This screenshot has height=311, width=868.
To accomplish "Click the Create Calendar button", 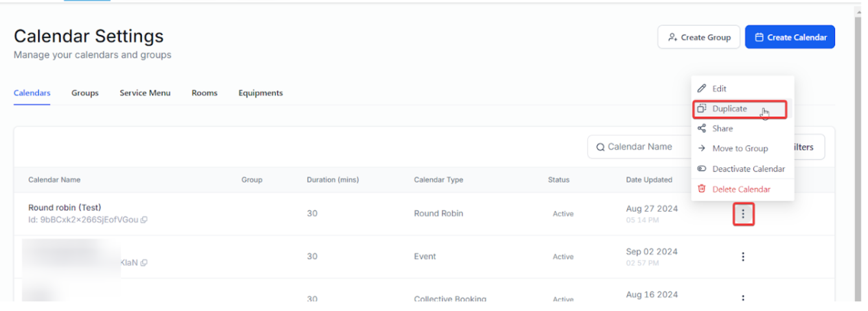I will pyautogui.click(x=790, y=37).
